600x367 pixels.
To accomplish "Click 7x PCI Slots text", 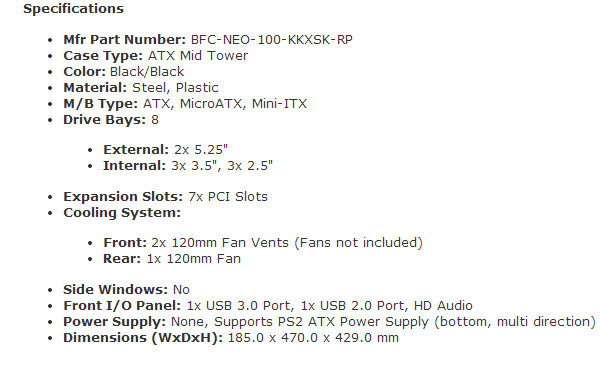I will [228, 197].
